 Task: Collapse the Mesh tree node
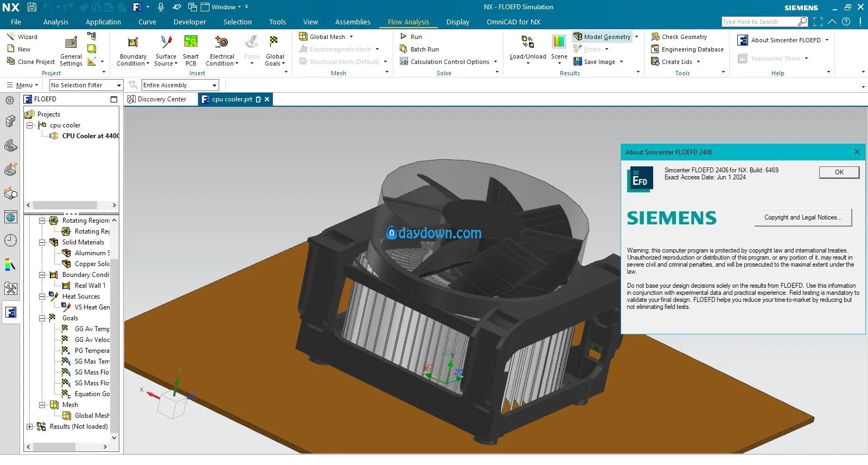(x=42, y=405)
